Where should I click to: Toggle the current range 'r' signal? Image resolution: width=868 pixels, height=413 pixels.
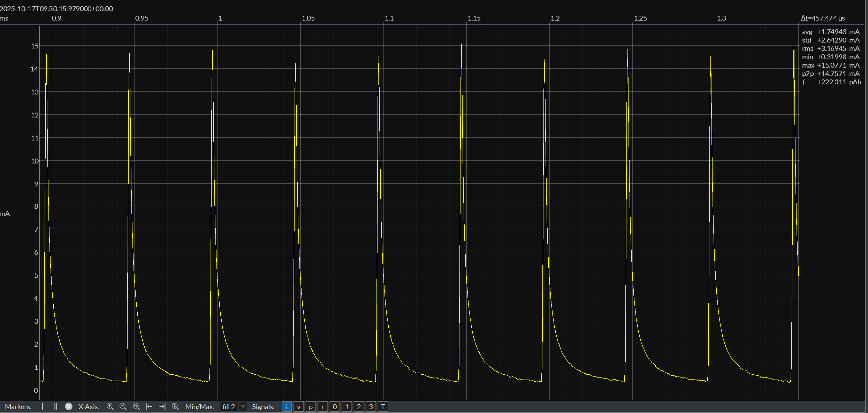point(323,407)
